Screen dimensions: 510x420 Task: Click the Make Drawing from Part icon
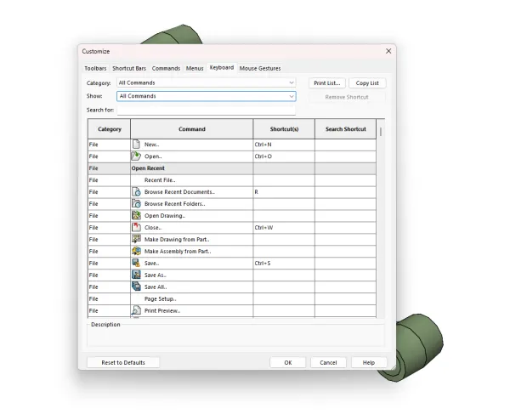pos(136,239)
